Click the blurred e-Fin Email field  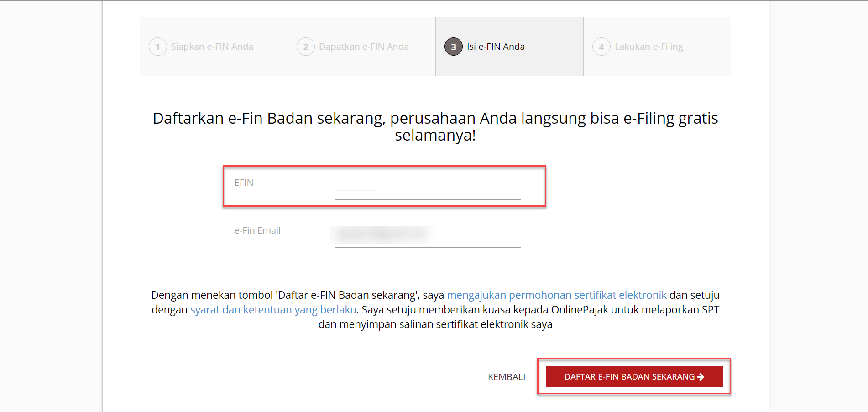tap(428, 235)
